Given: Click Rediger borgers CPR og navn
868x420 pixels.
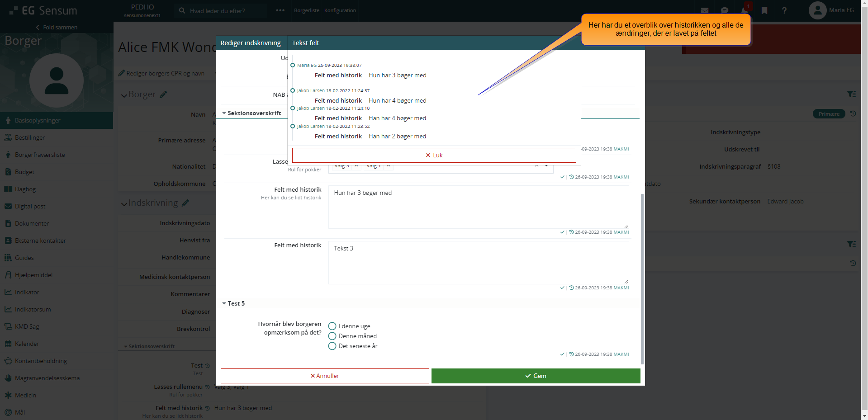Looking at the screenshot, I should (161, 73).
